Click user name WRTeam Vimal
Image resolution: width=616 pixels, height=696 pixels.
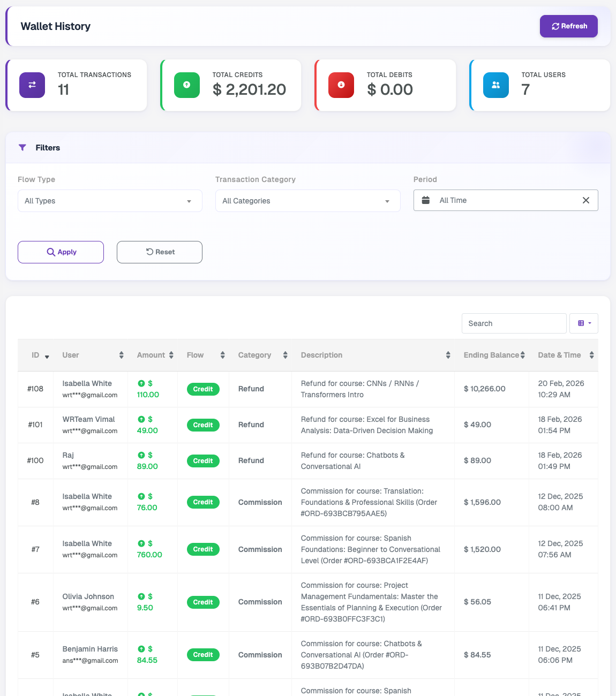click(88, 419)
